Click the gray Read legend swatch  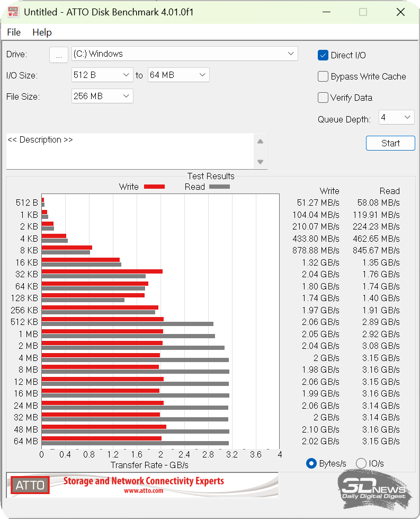219,187
